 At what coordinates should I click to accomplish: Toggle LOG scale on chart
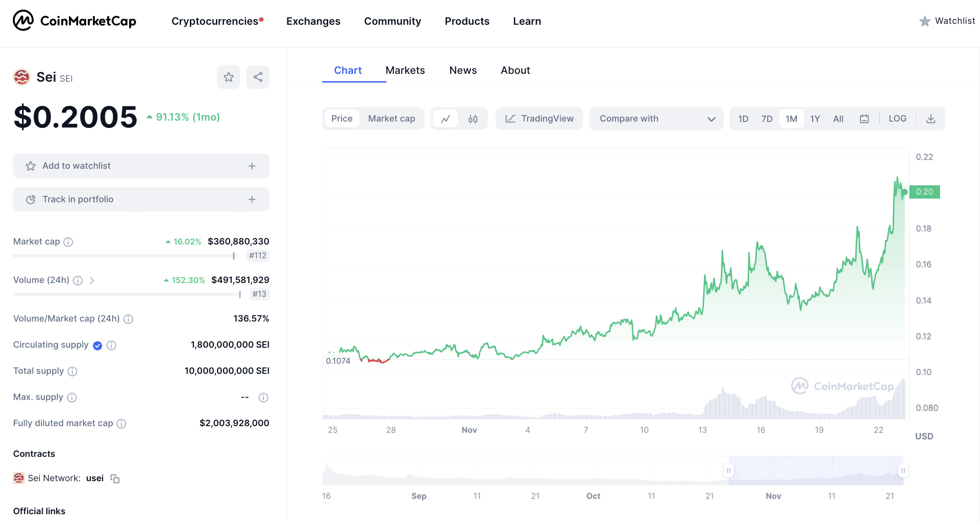pyautogui.click(x=897, y=118)
